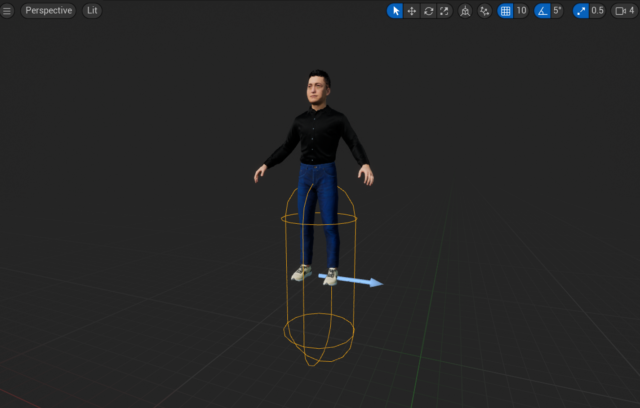Screen dimensions: 640x408
Task: Toggle grid snapping for translation
Action: pos(505,11)
